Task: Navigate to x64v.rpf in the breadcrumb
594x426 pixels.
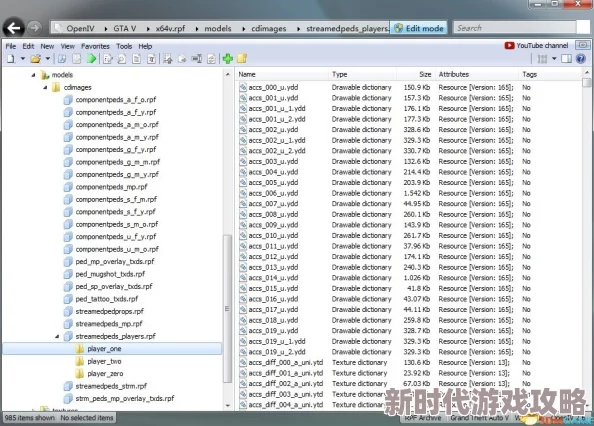Action: (x=170, y=28)
